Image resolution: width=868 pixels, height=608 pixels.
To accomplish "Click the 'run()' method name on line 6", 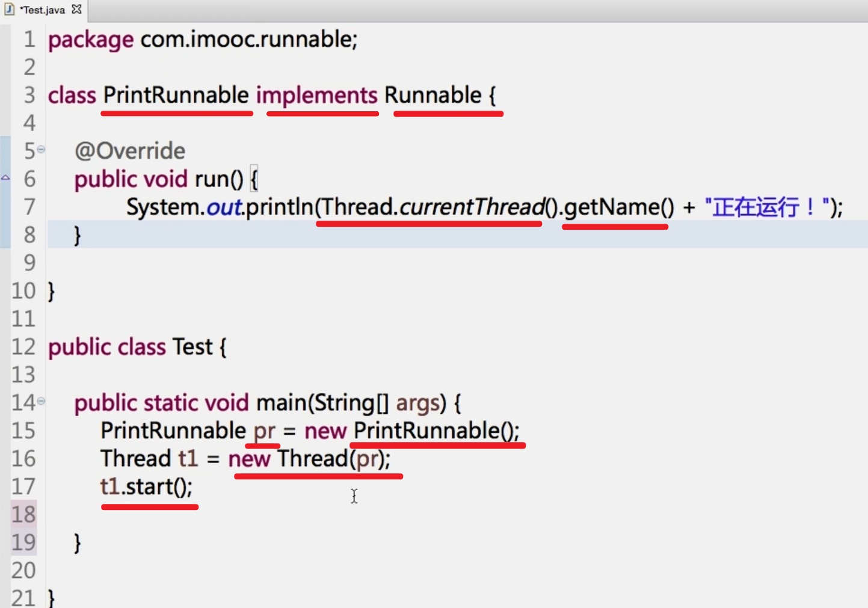I will pos(219,179).
